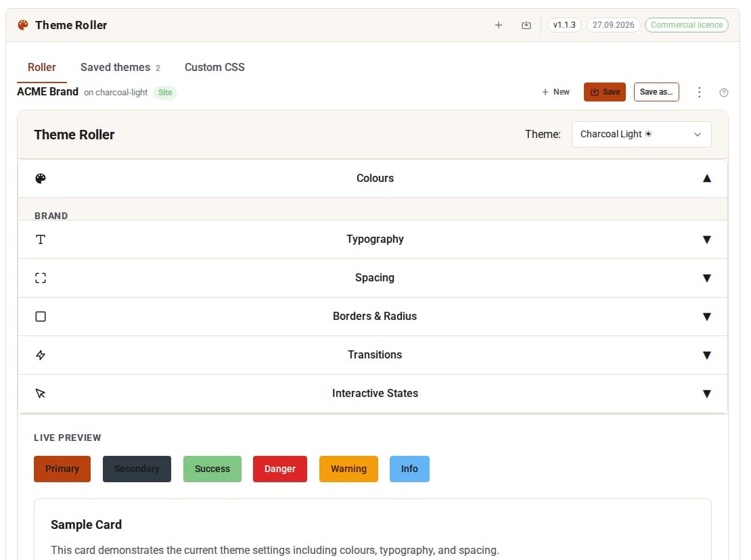Expand the Transitions section arrow

pos(706,355)
